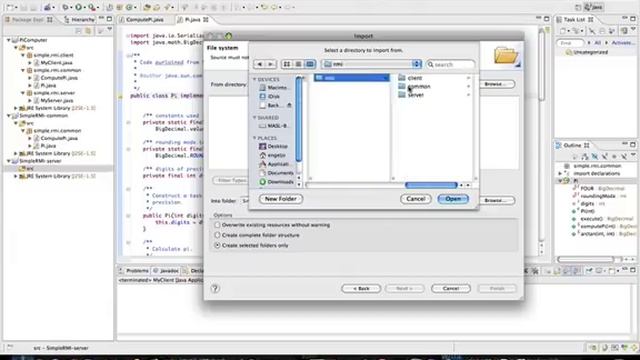Expand import declarations in Outline
The width and height of the screenshot is (640, 360).
pyautogui.click(x=561, y=173)
